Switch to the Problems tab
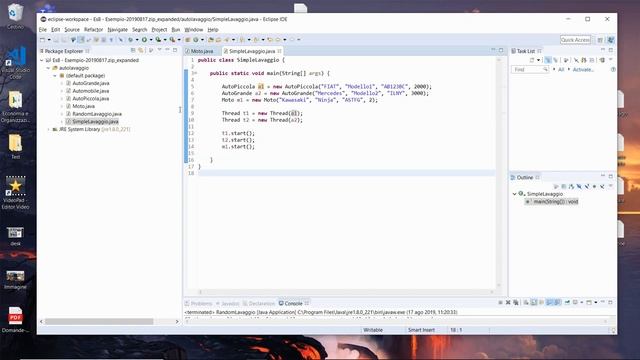 [199, 303]
